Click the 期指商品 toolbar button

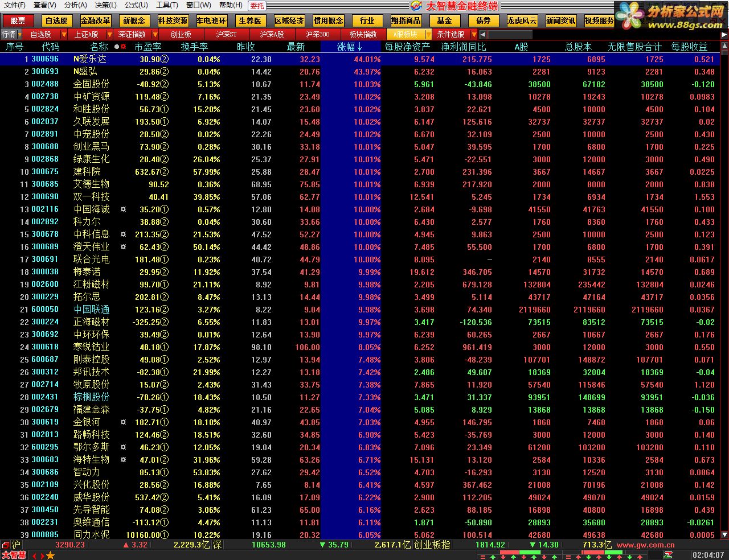(406, 20)
